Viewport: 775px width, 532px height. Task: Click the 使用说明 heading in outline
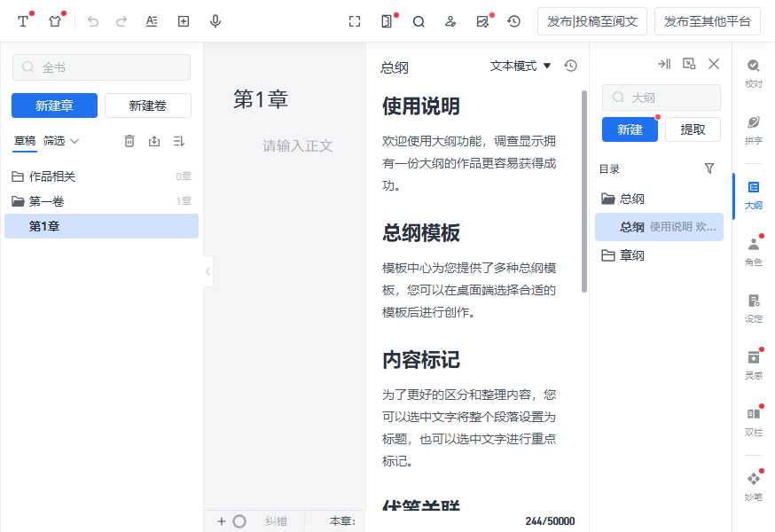[420, 106]
